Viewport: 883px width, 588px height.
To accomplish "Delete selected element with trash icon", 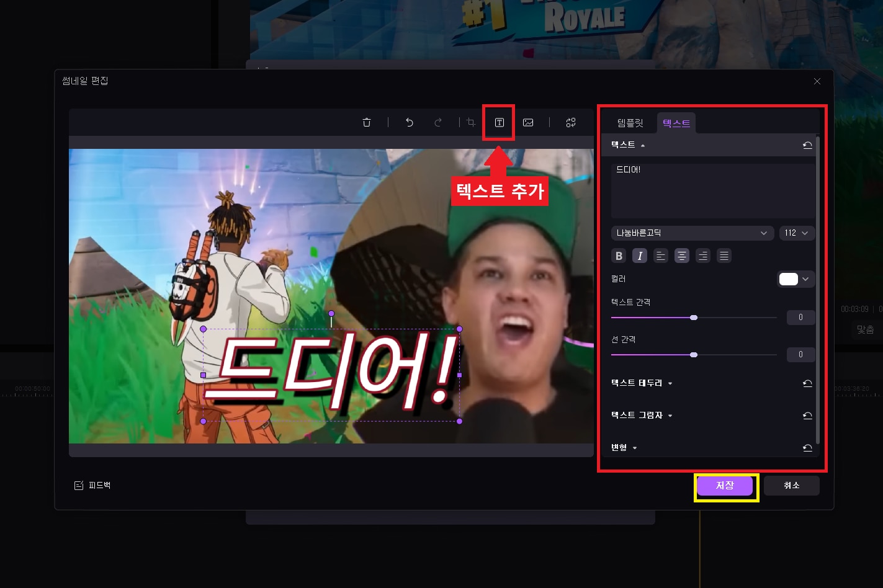I will pos(367,123).
